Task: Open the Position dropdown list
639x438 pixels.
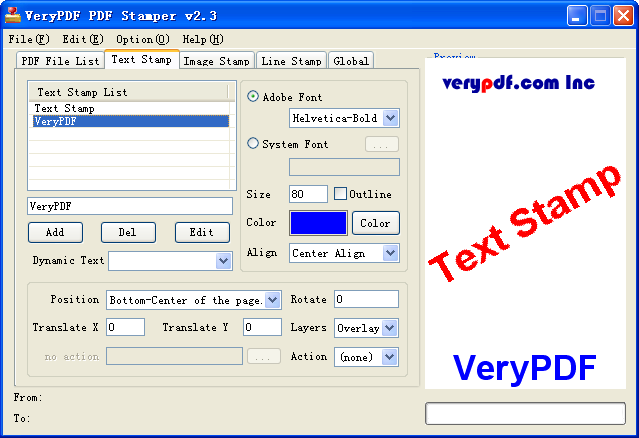Action: click(273, 300)
